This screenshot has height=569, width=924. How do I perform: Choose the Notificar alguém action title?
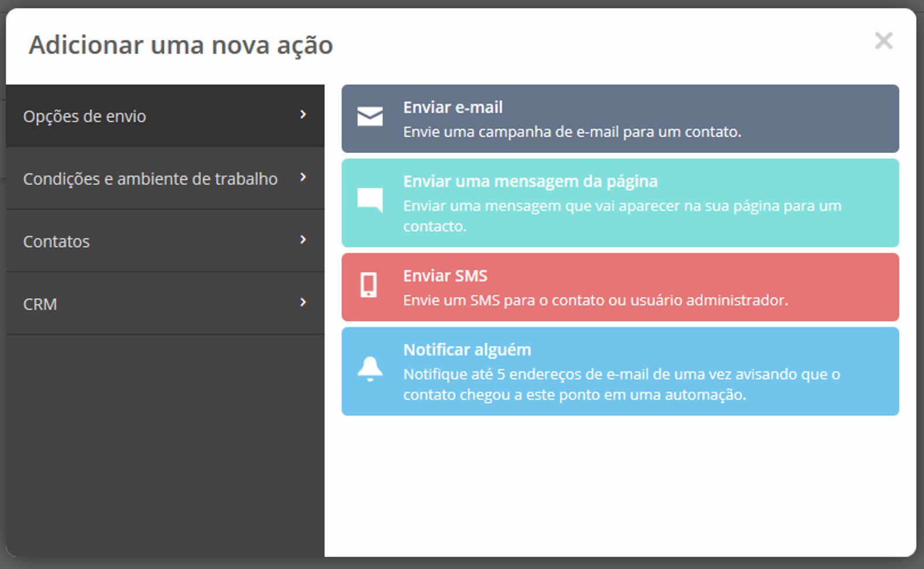(467, 350)
